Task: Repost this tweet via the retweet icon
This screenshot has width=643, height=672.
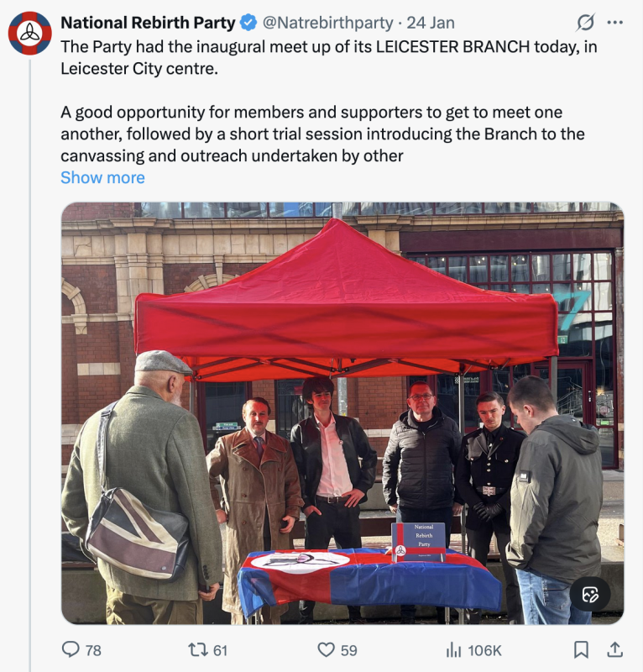Action: pos(198,649)
